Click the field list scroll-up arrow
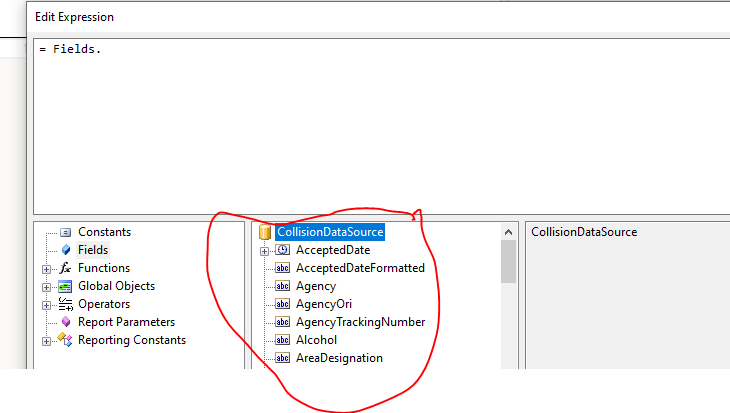The image size is (730, 413). (508, 232)
